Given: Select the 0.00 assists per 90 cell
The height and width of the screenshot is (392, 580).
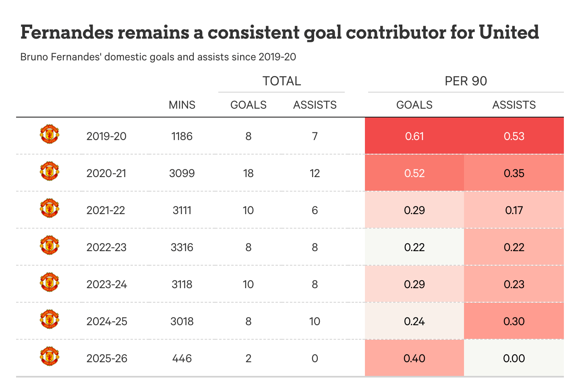Looking at the screenshot, I should click(514, 358).
